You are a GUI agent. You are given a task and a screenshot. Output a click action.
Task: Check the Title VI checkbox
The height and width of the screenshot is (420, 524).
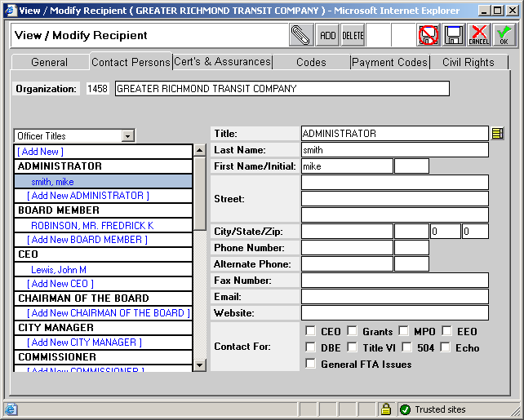[352, 347]
